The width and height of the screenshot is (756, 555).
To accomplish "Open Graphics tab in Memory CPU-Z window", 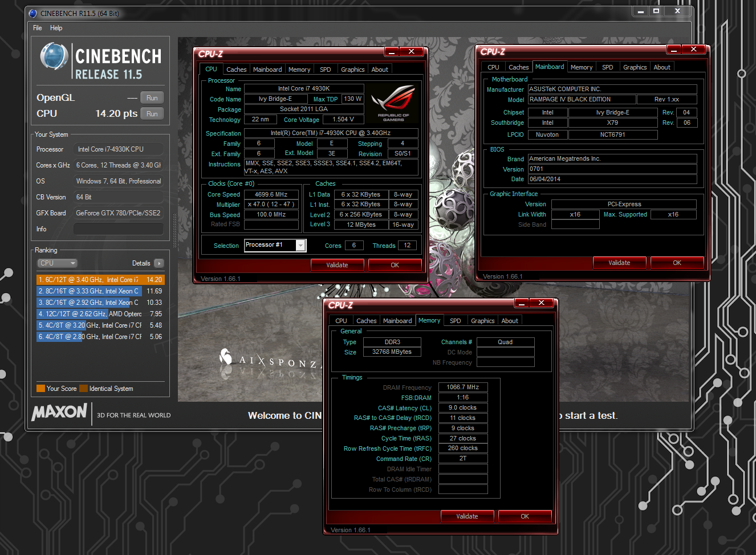I will click(x=482, y=321).
